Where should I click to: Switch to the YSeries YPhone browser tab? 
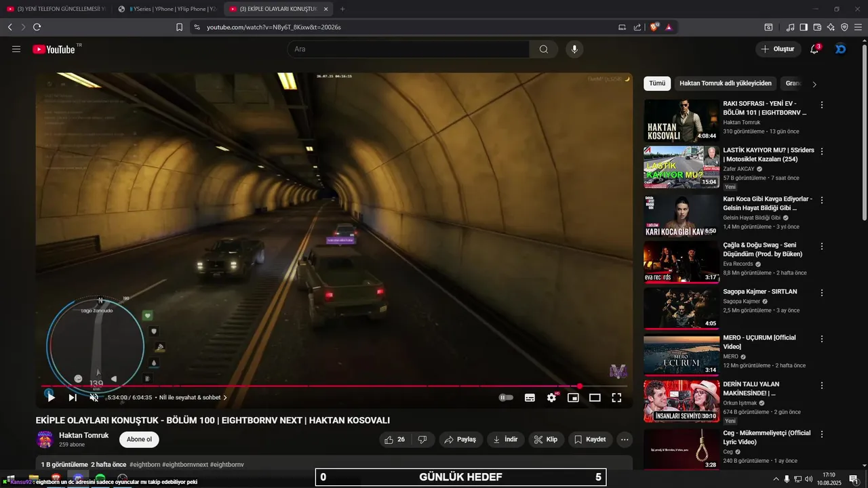[x=169, y=9]
